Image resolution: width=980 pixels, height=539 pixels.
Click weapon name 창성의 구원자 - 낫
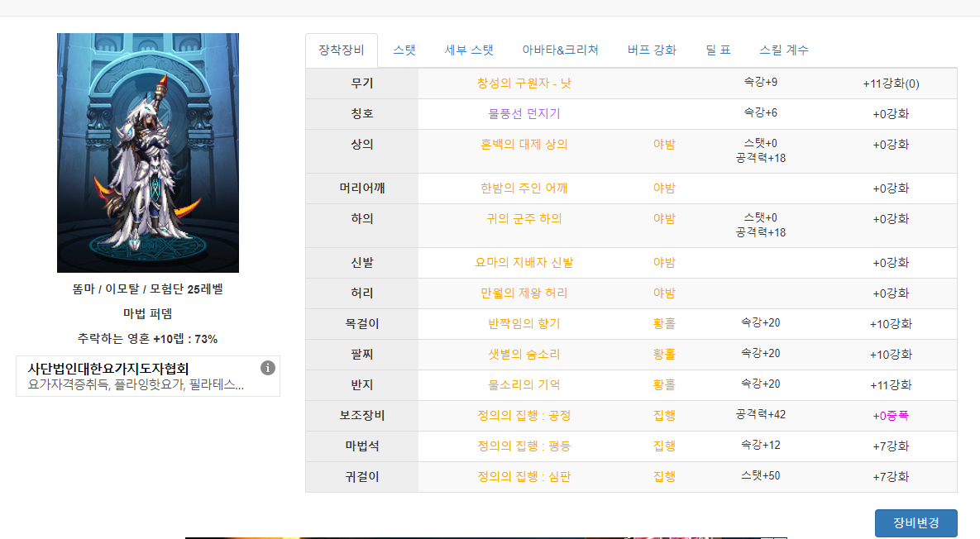tap(523, 83)
